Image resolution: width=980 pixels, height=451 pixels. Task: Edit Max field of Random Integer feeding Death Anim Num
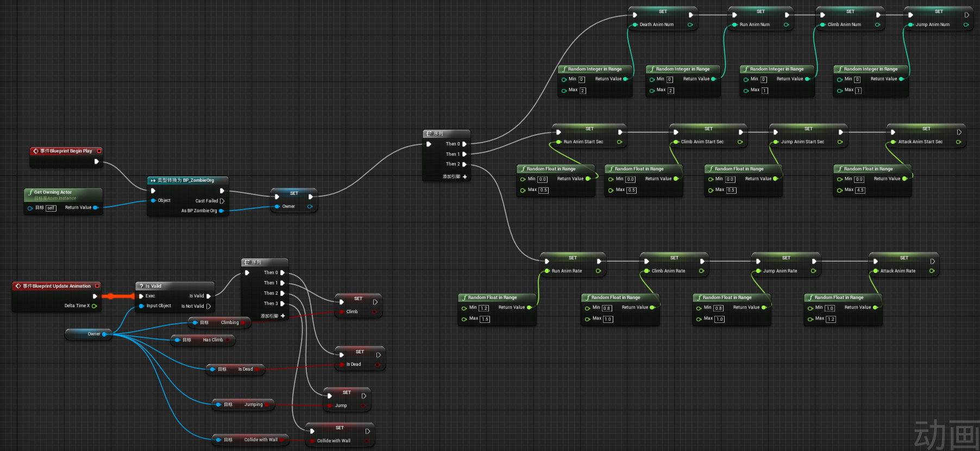pos(583,91)
